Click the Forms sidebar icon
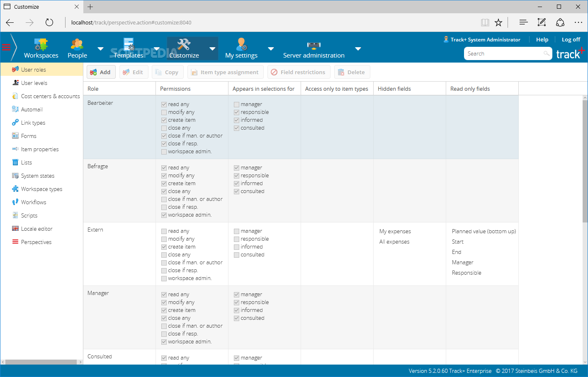The width and height of the screenshot is (588, 377). coord(15,136)
